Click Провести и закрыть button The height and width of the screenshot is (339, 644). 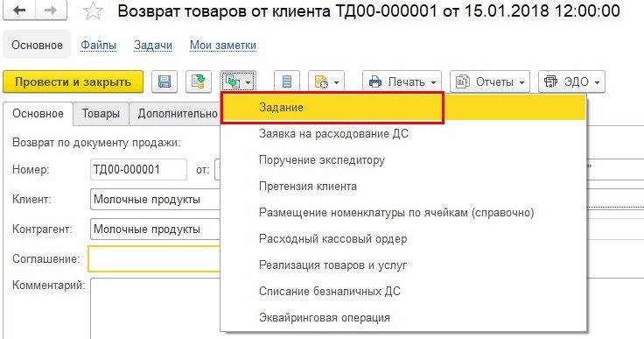point(73,81)
